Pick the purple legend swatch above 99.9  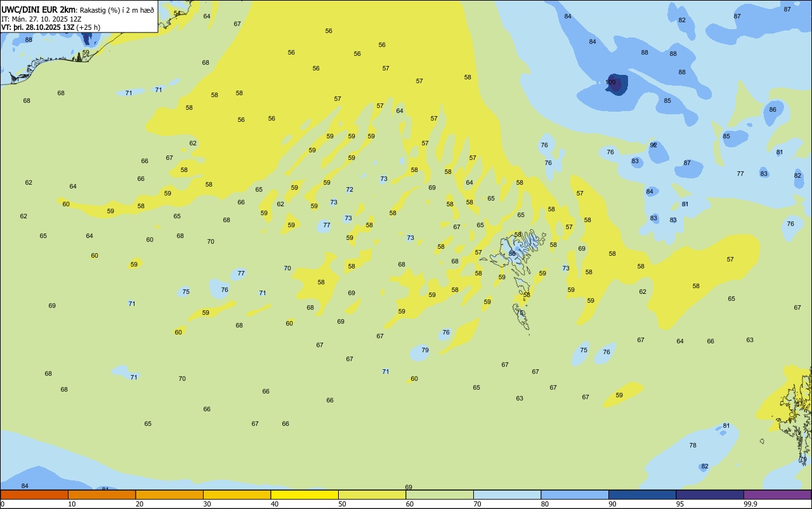click(777, 494)
